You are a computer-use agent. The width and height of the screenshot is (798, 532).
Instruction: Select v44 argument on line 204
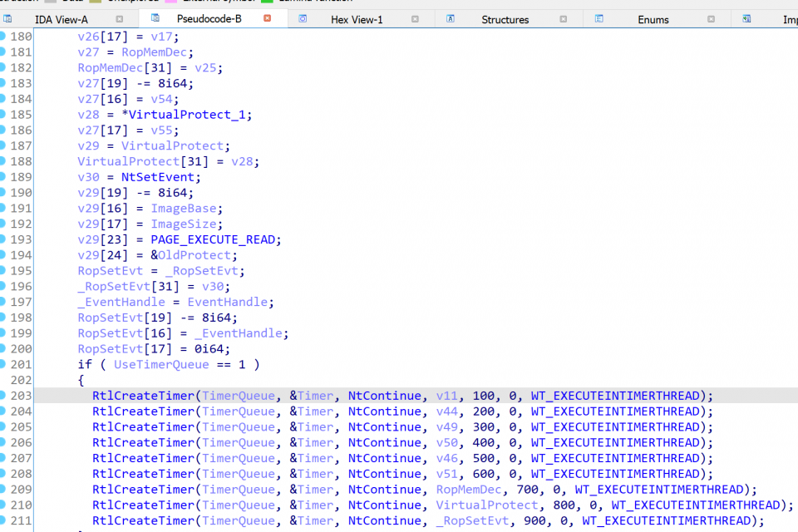[446, 411]
